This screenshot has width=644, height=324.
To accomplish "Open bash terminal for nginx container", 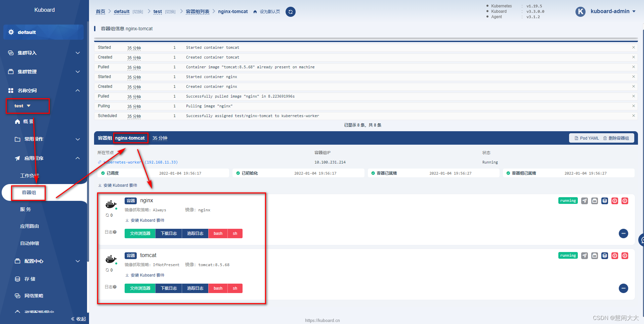I will click(x=218, y=233).
